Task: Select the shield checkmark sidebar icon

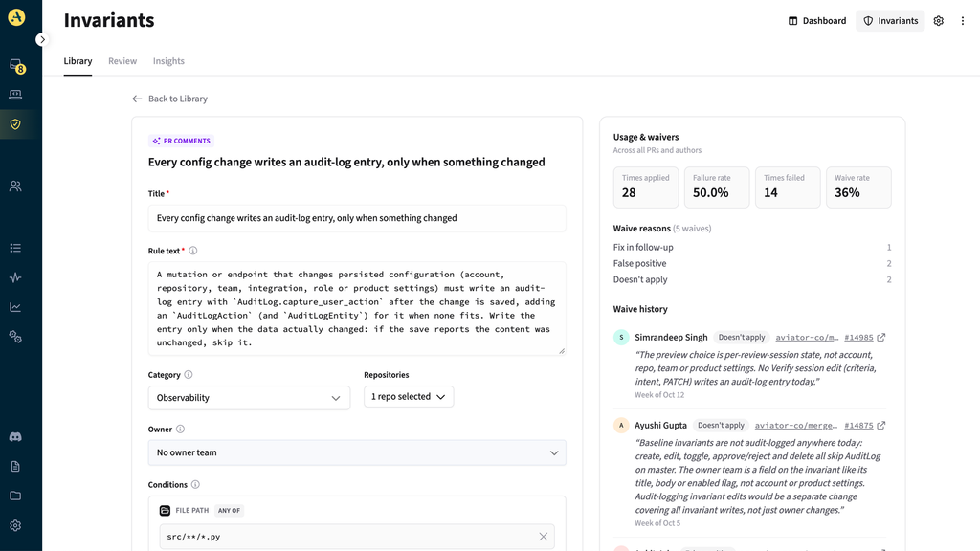Action: 15,124
